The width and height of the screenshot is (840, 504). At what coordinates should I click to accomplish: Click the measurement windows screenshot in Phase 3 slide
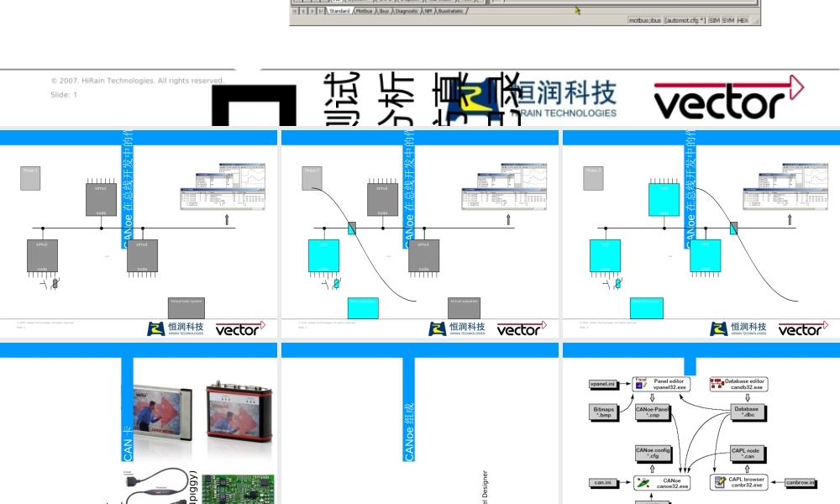786,186
